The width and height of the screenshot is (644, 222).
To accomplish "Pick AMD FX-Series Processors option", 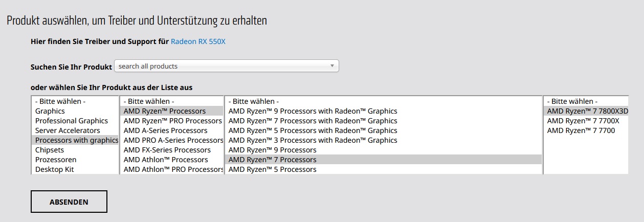I will (167, 150).
